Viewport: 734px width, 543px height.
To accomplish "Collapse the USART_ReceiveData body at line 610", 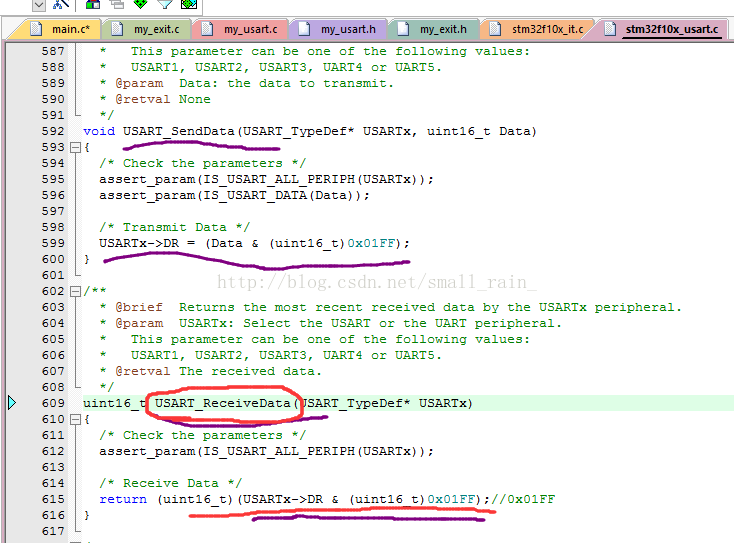I will pyautogui.click(x=75, y=419).
